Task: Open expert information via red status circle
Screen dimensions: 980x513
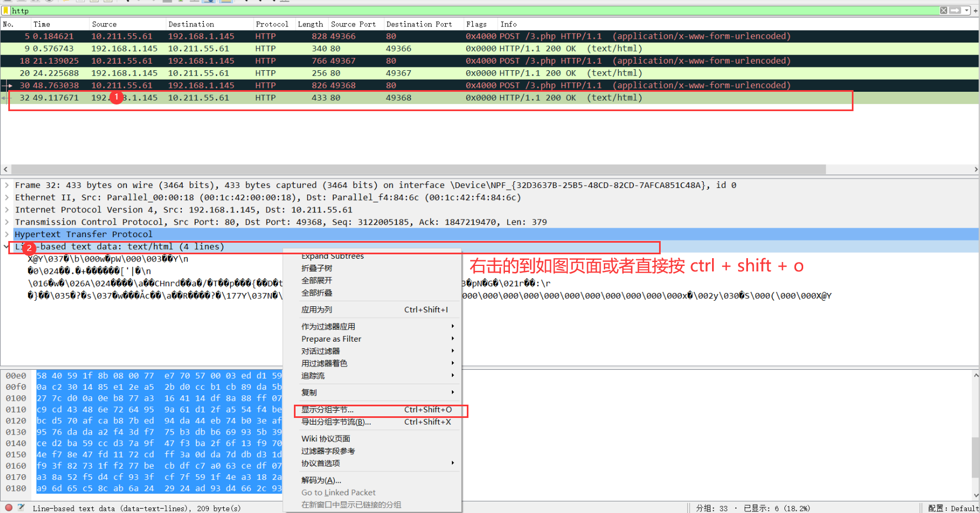Action: click(x=8, y=507)
